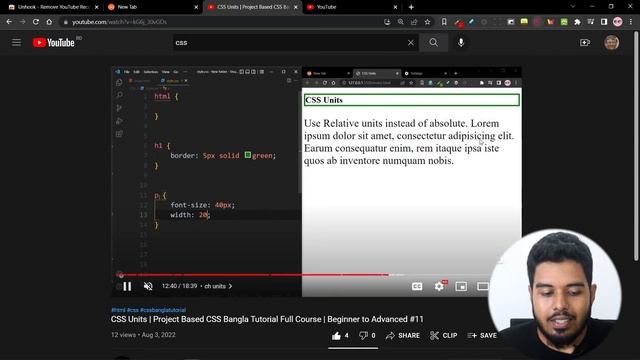Open the page zoom icon in address bar
The width and height of the screenshot is (640, 360).
pyautogui.click(x=400, y=22)
